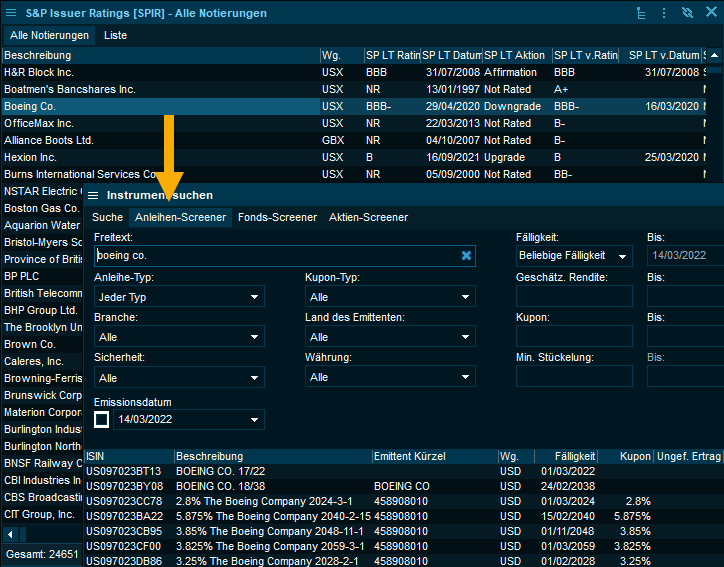
Task: Switch to the Fonds-Screener tab
Action: (277, 217)
